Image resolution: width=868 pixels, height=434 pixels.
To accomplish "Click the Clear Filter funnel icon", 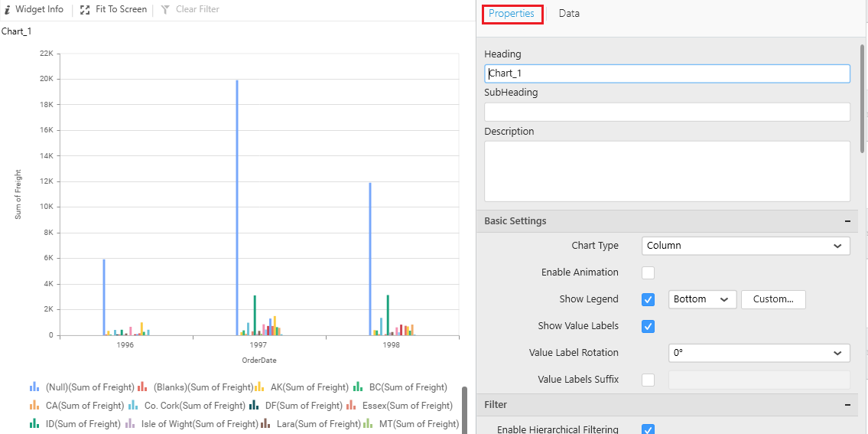I will pyautogui.click(x=165, y=10).
